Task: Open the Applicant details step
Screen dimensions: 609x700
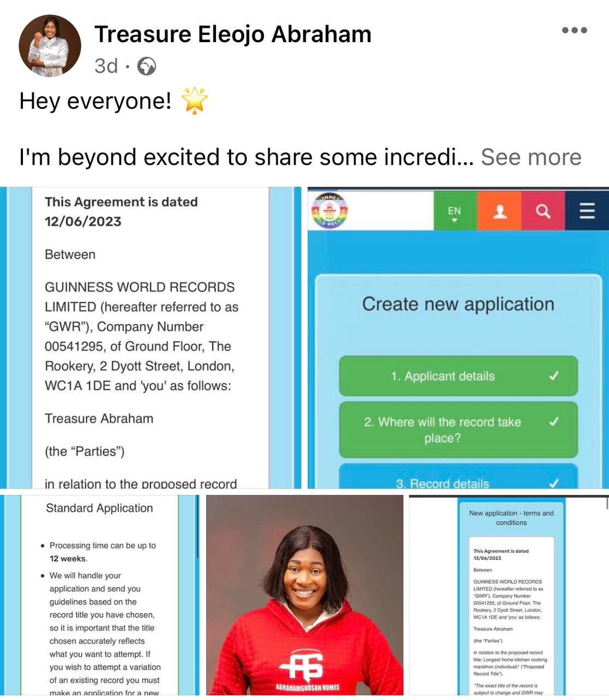Action: (x=458, y=376)
